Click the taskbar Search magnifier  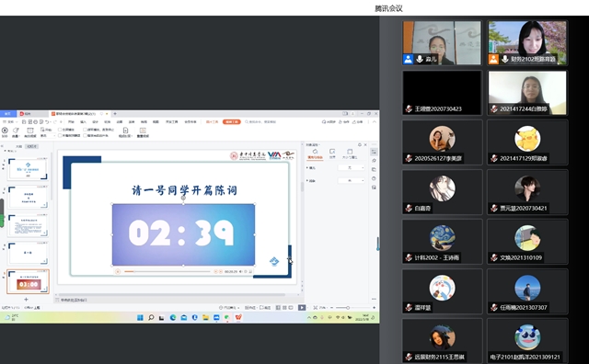pos(151,317)
